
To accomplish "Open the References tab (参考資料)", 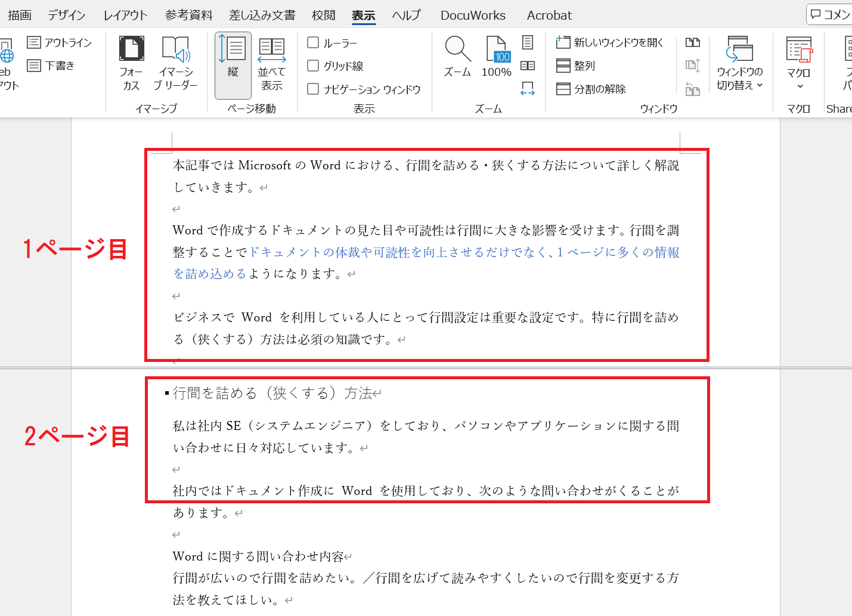I will click(x=189, y=15).
